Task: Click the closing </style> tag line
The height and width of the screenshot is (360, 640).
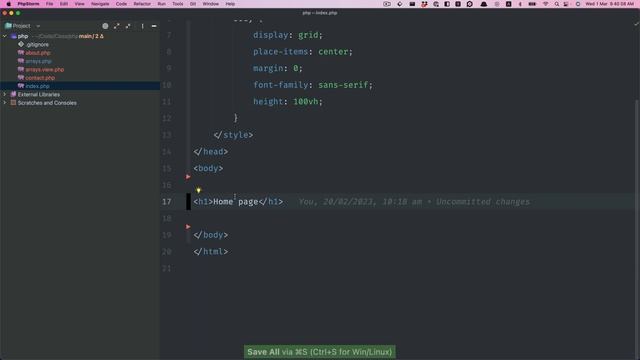Action: pyautogui.click(x=233, y=135)
